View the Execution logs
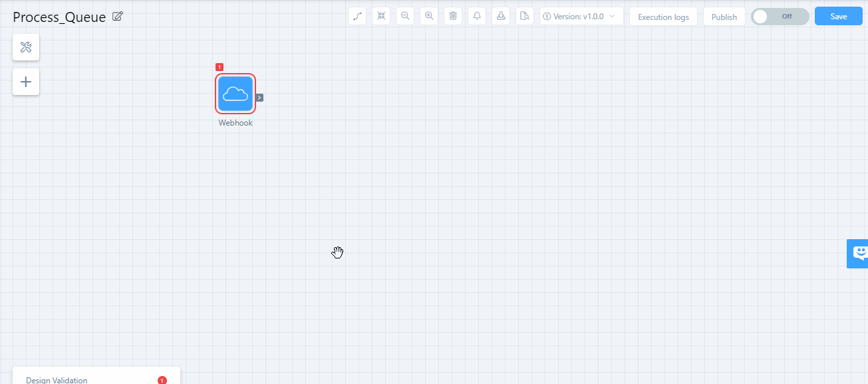The width and height of the screenshot is (868, 384). click(663, 16)
